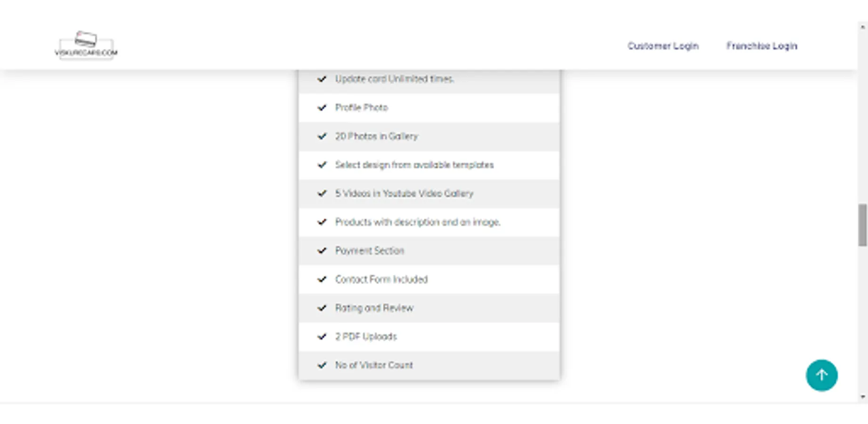Viewport: 868px width, 424px height.
Task: Click checkmark beside Contact Form Included
Action: pos(322,279)
